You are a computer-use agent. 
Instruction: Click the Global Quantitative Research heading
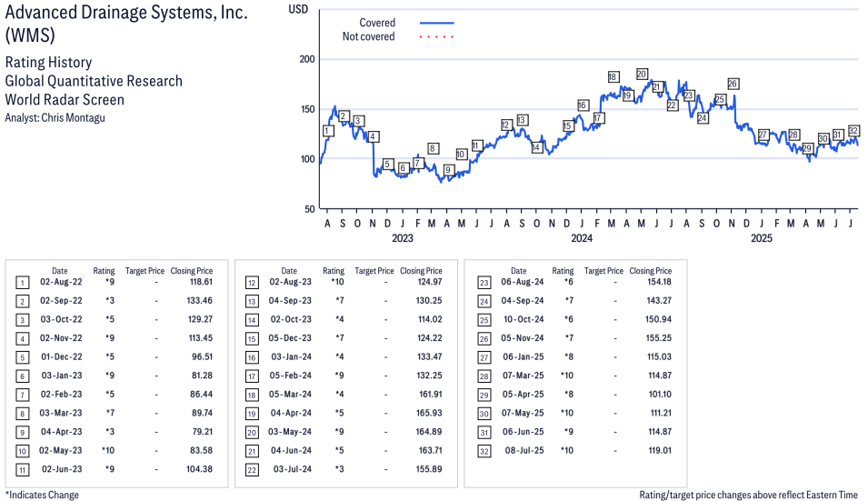(x=94, y=81)
